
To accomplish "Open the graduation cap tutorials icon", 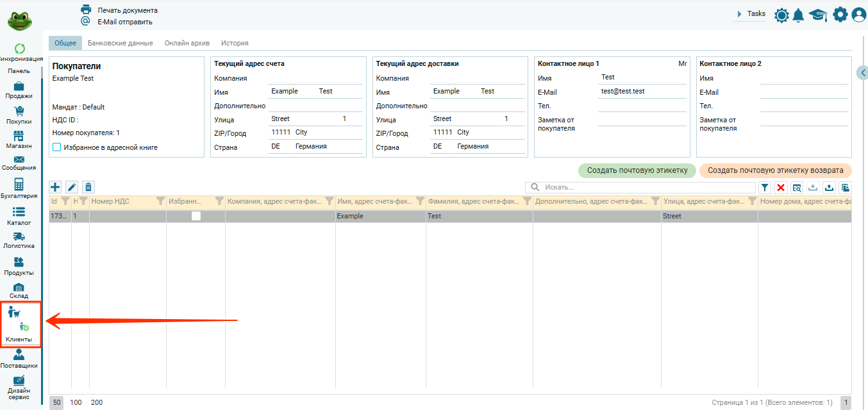I will 817,15.
